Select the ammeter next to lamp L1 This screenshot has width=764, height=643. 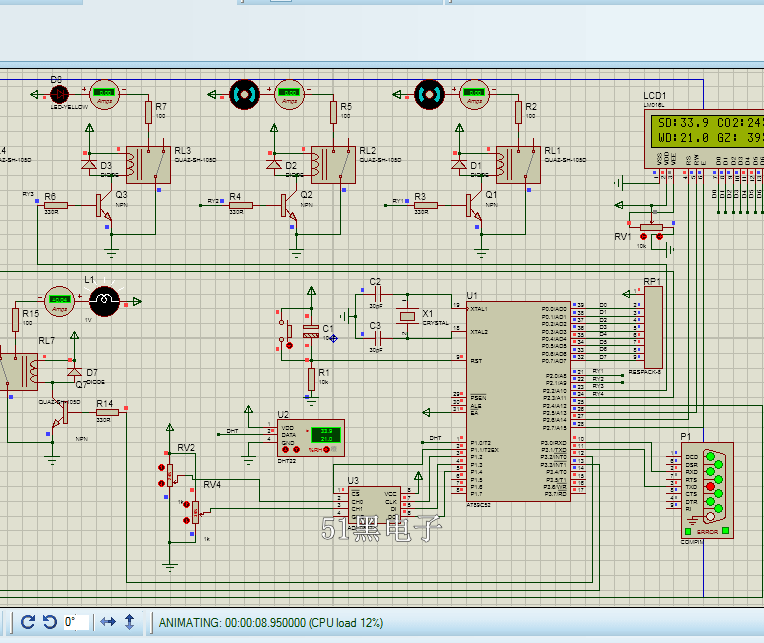click(59, 302)
